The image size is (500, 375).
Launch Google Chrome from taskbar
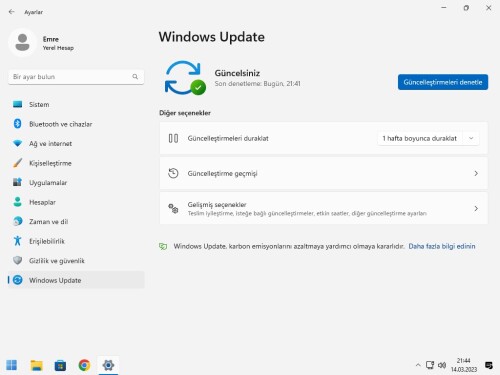pos(84,365)
